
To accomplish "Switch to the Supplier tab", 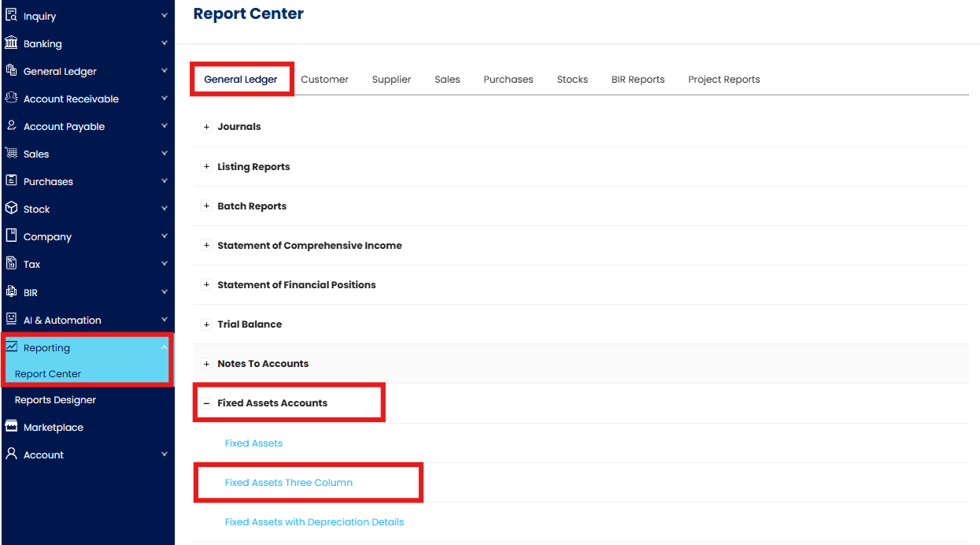I will (391, 79).
